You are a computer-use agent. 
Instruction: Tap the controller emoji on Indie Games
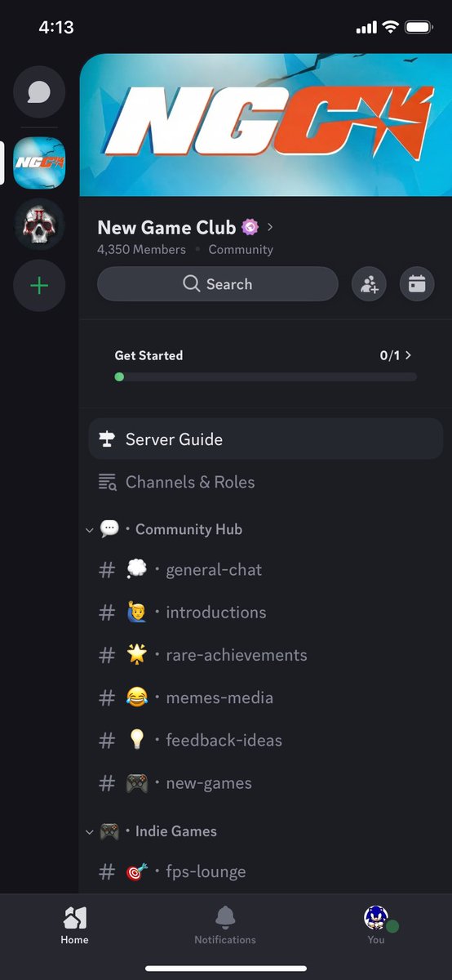(x=109, y=831)
